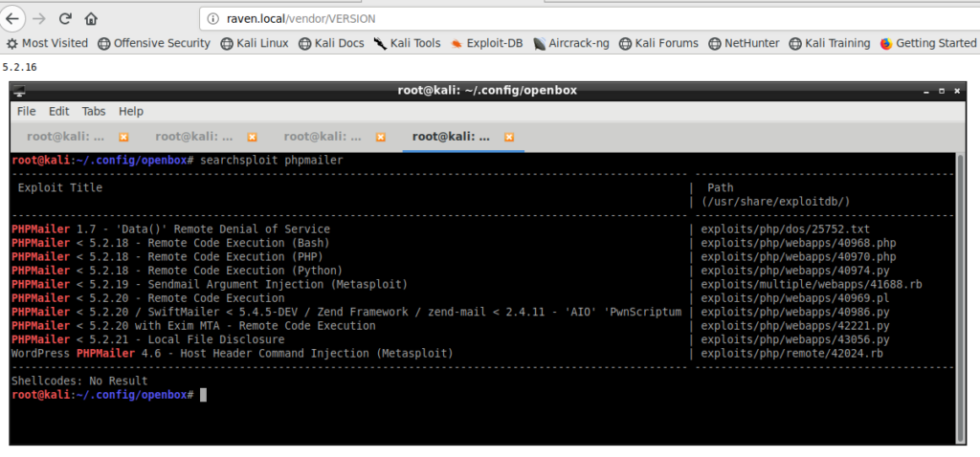Viewport: 980px width, 457px height.
Task: Close the active fourth terminal tab
Action: 509,137
